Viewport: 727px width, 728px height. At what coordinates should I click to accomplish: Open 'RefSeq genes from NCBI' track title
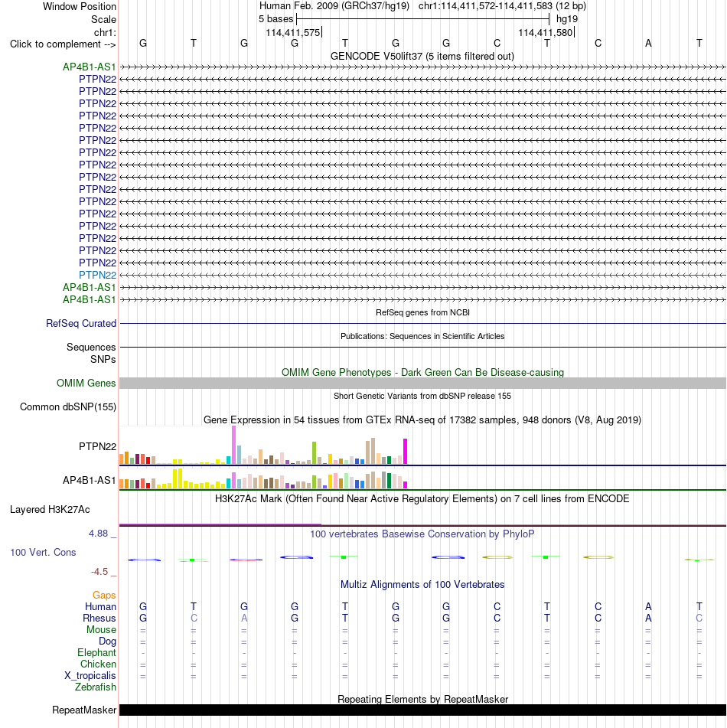422,312
